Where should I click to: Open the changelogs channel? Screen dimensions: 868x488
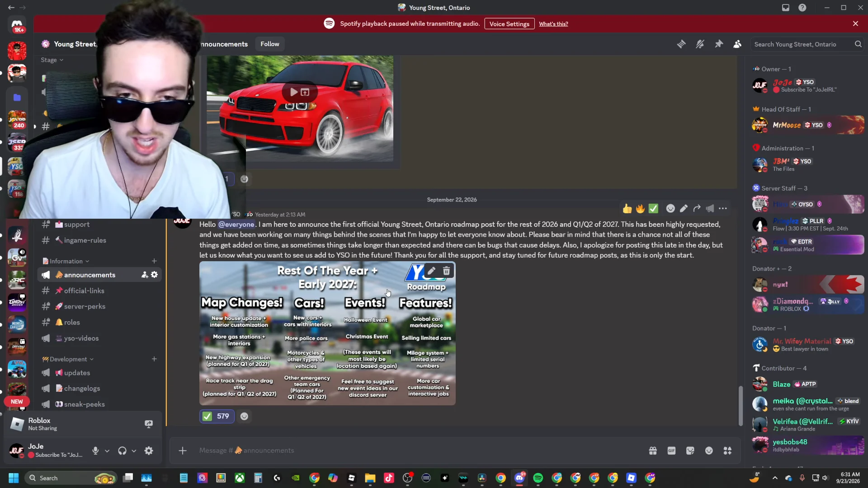coord(99,389)
